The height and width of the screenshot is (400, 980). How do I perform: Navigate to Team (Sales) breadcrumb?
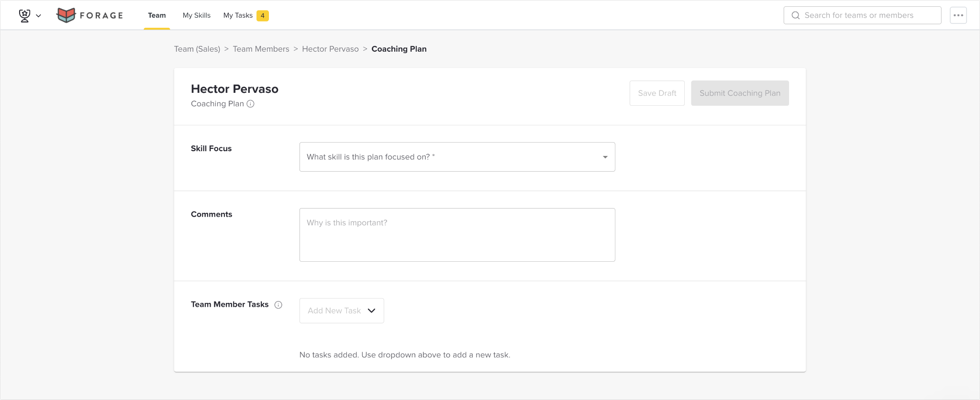(197, 49)
